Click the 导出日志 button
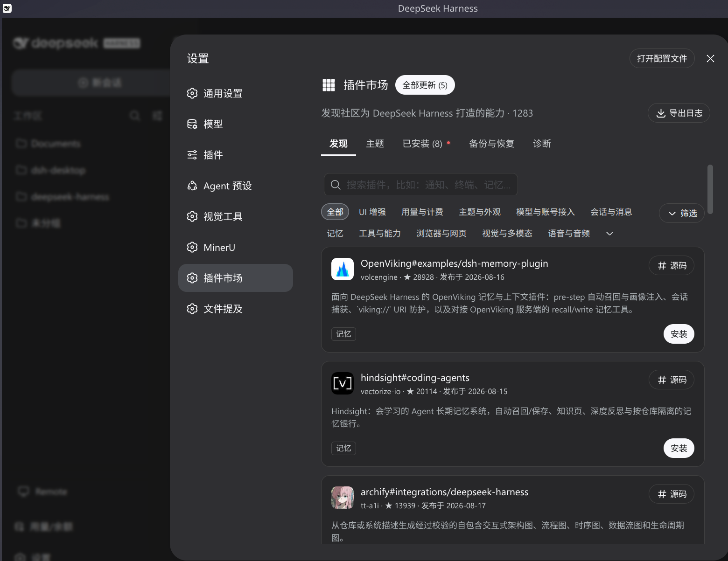Screen dimensions: 728x561 pos(679,113)
